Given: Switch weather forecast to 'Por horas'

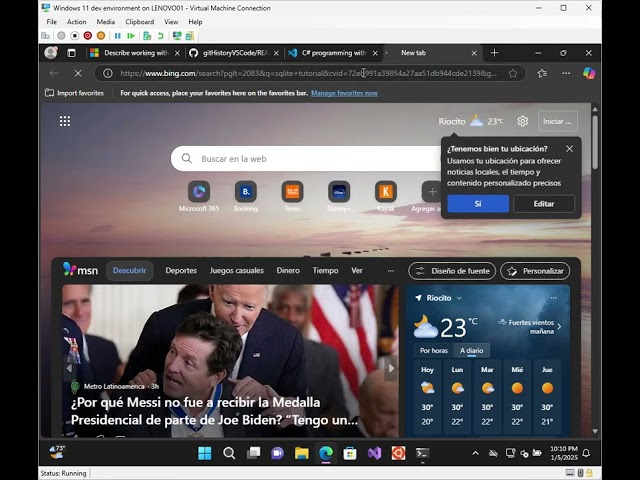Looking at the screenshot, I should (x=434, y=351).
